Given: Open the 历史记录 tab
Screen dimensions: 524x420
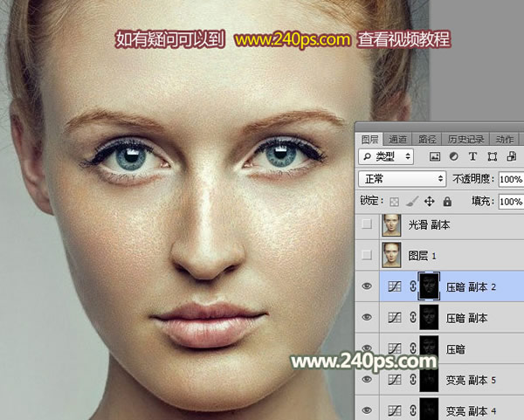Looking at the screenshot, I should point(465,139).
